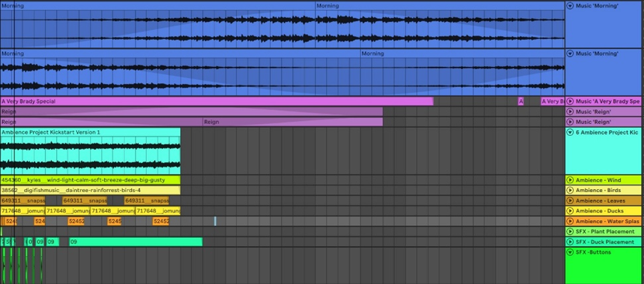This screenshot has width=644, height=284.
Task: Collapse the lower Music 'Morning' track
Action: 570,54
